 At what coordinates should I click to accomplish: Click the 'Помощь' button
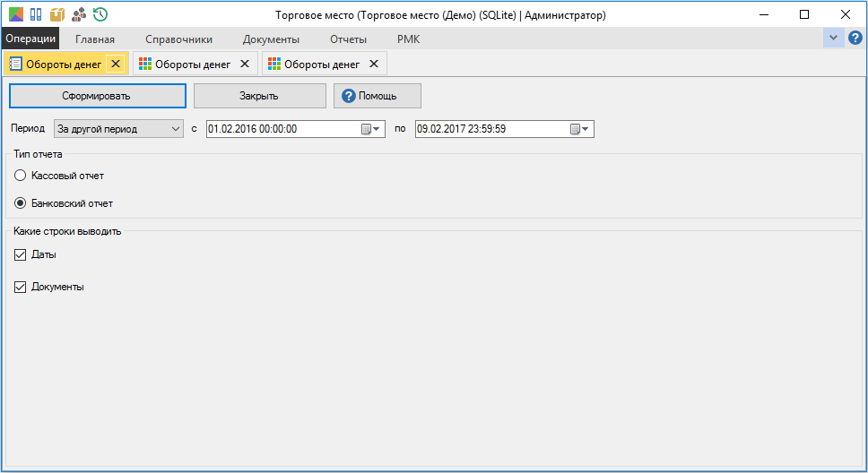point(377,96)
